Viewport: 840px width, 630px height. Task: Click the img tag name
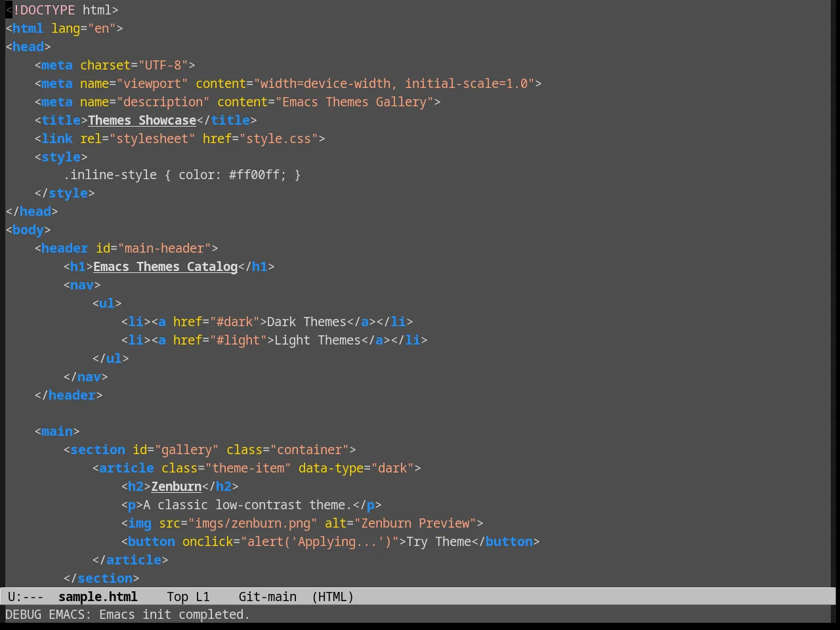(x=139, y=523)
